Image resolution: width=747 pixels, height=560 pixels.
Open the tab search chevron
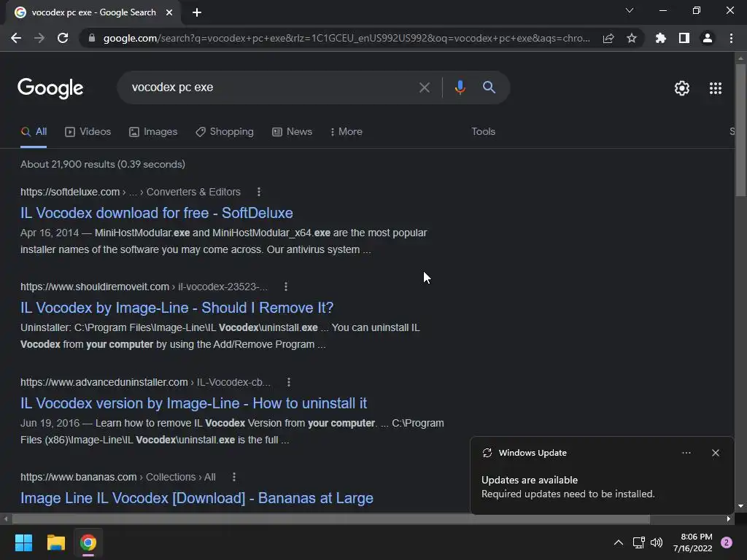pos(630,10)
